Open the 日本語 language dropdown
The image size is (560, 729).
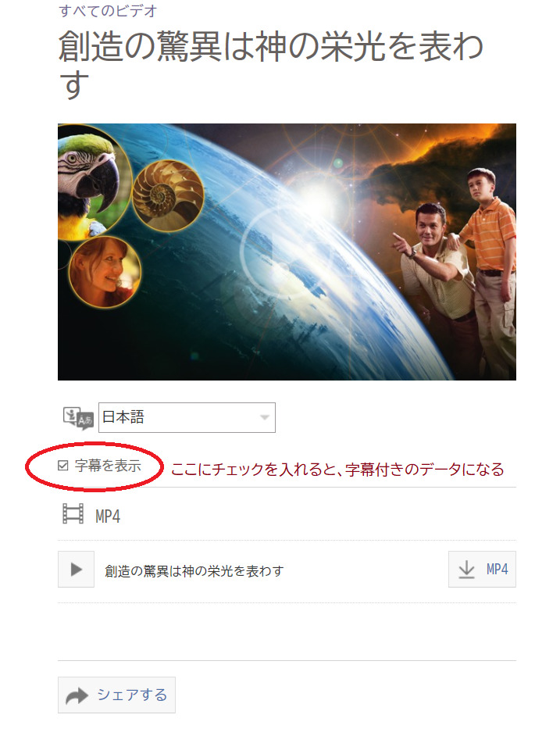click(187, 417)
